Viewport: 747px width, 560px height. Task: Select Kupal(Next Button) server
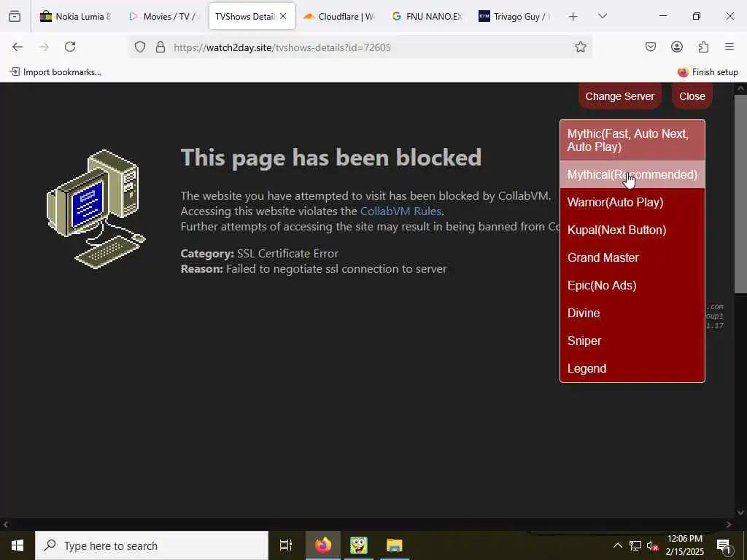(632, 230)
